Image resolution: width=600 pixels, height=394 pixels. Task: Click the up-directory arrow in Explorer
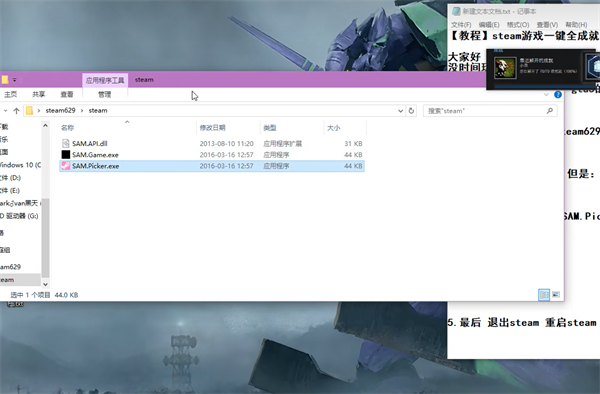pos(16,111)
